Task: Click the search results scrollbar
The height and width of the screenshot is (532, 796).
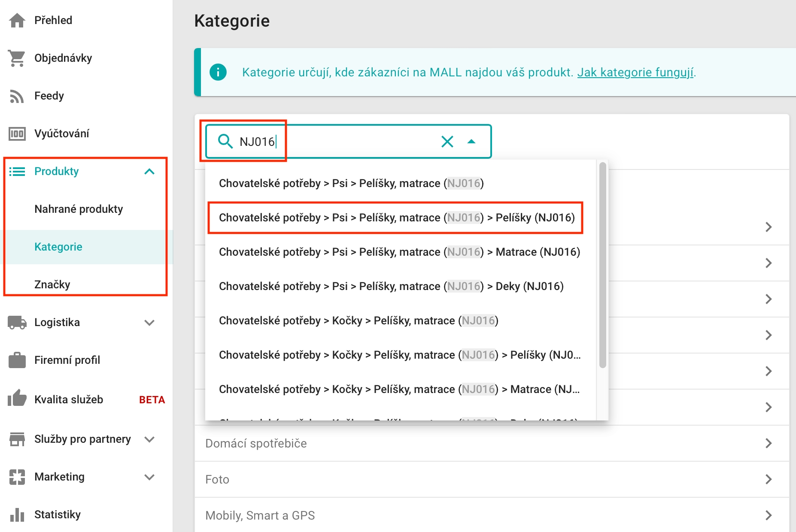Action: [603, 266]
